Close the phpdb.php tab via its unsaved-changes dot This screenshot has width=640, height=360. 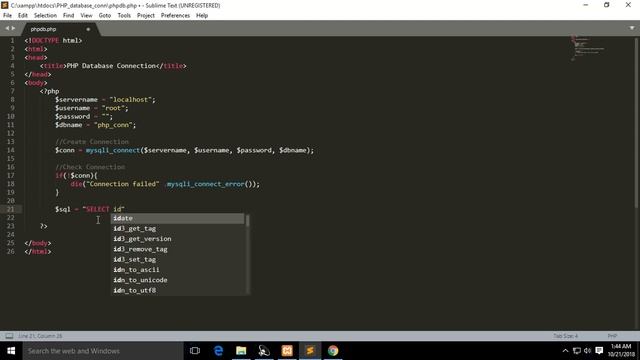(88, 29)
